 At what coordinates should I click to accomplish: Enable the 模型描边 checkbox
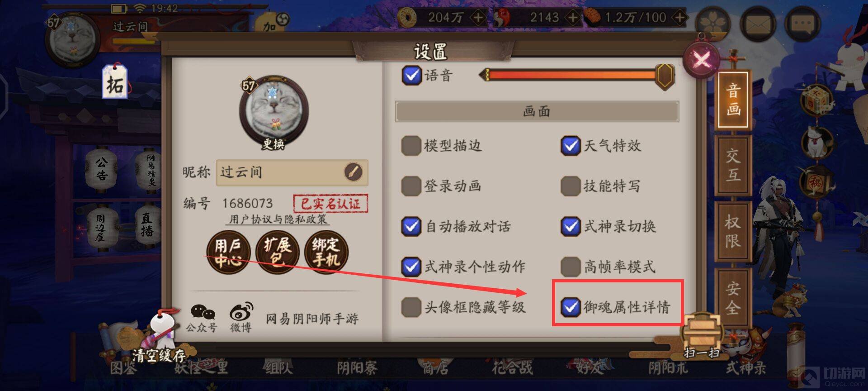[411, 146]
